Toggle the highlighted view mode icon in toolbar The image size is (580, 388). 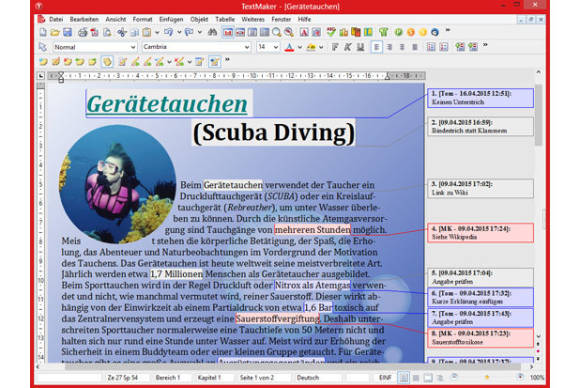228,33
